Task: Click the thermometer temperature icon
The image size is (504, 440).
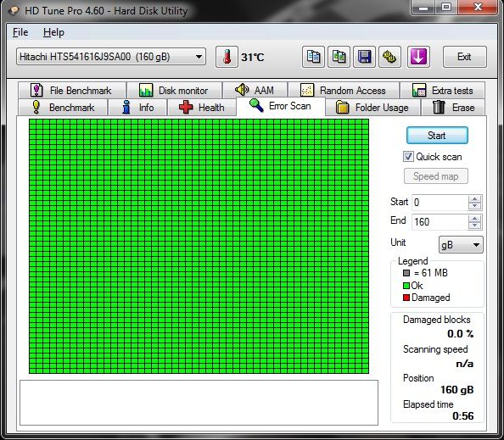Action: coord(227,57)
